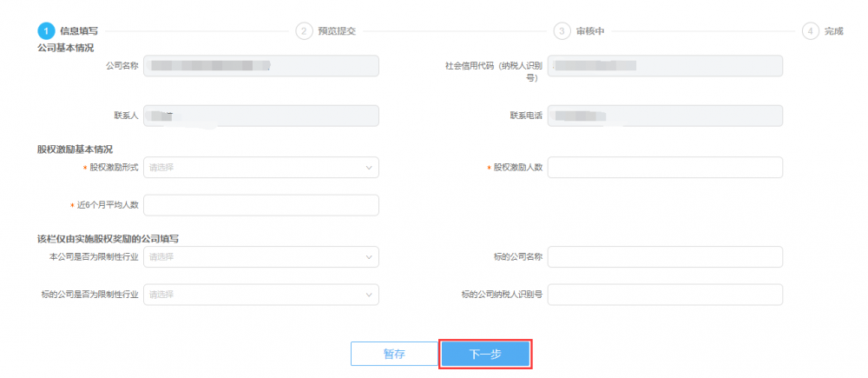Click the 暂存 button
The width and height of the screenshot is (868, 378).
click(394, 354)
